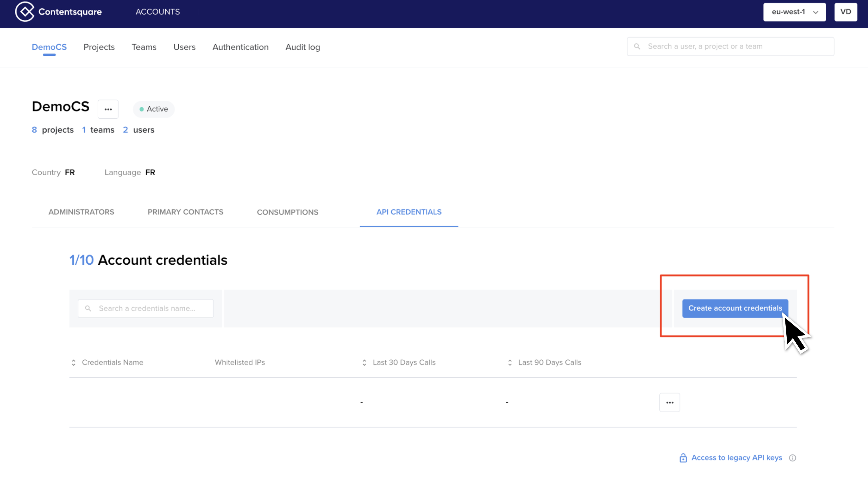Open the Authentication tab
868x483 pixels.
[240, 47]
